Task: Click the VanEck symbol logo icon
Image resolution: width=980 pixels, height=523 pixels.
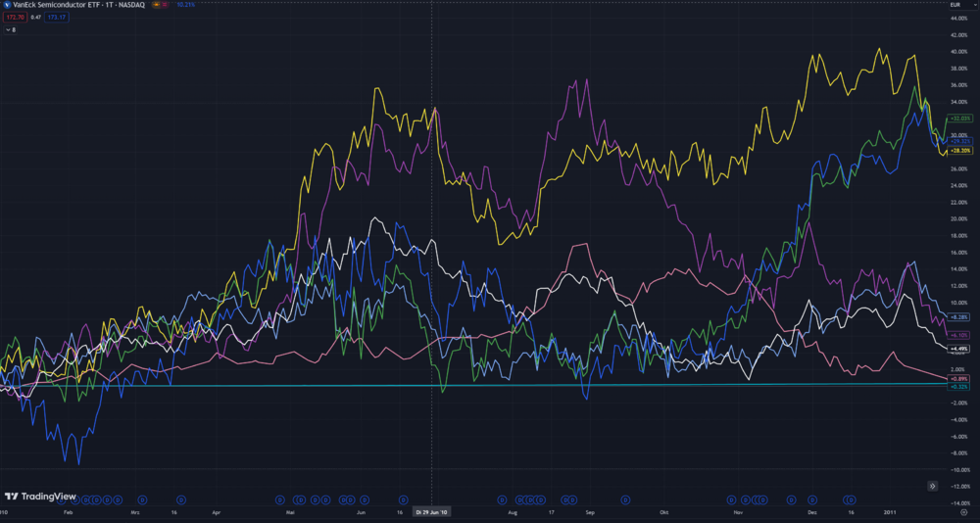Action: 7,5
